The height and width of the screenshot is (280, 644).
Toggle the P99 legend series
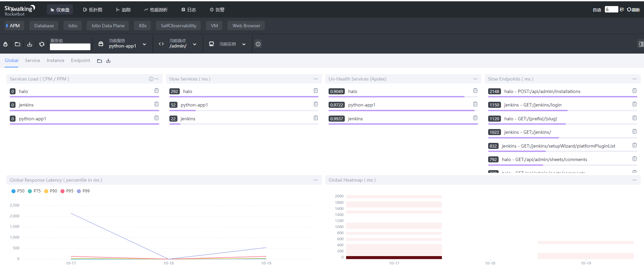coord(83,191)
